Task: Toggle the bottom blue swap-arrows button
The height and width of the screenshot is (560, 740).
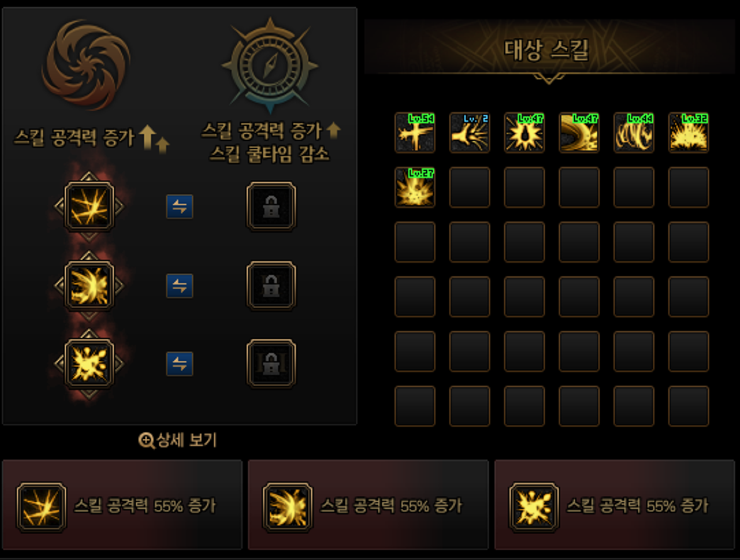Action: [179, 364]
